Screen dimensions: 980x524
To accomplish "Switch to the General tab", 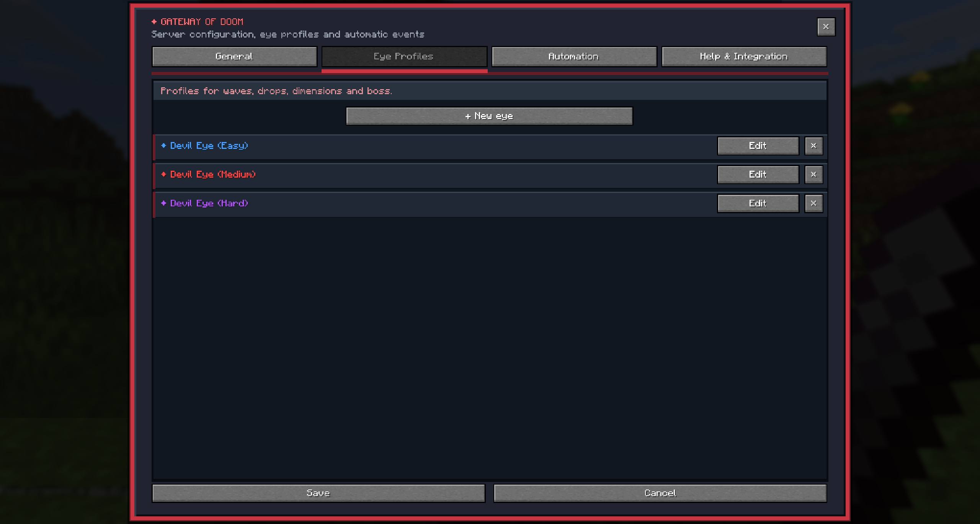I will (234, 57).
